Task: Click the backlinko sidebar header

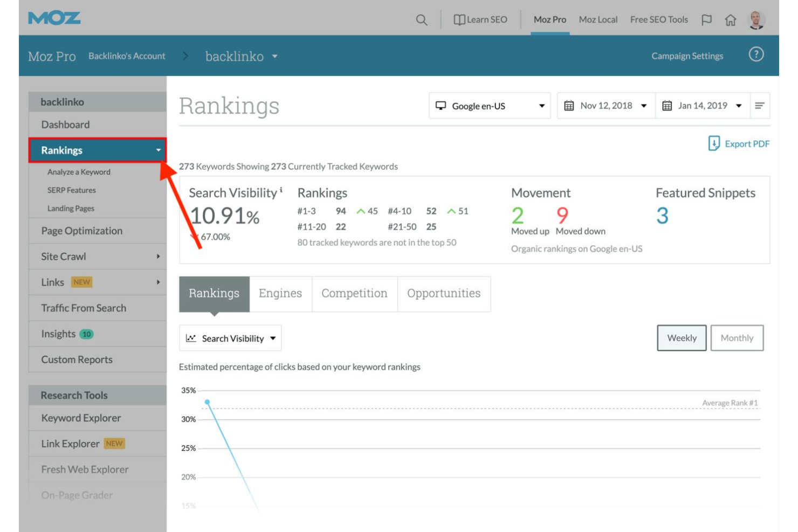Action: 98,102
